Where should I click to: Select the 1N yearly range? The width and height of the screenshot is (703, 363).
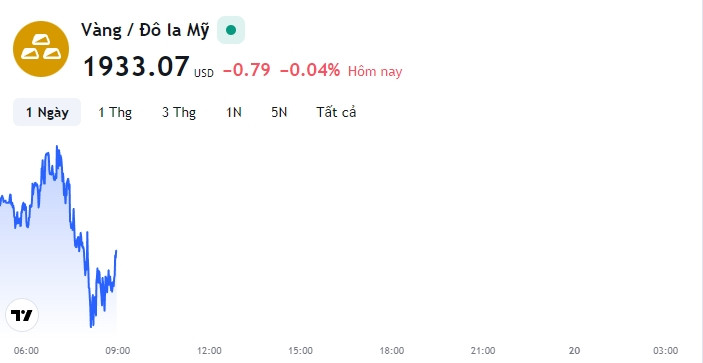[x=234, y=112]
